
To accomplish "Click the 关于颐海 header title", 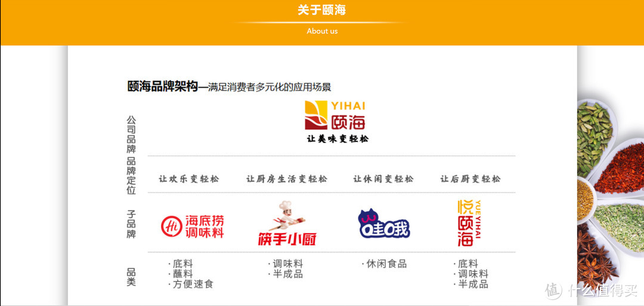I will 322,10.
